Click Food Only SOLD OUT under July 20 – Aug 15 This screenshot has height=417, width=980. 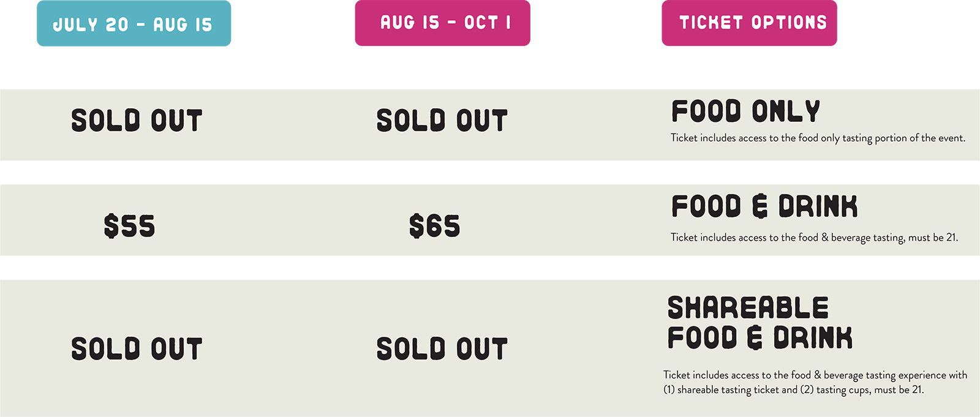click(x=137, y=121)
